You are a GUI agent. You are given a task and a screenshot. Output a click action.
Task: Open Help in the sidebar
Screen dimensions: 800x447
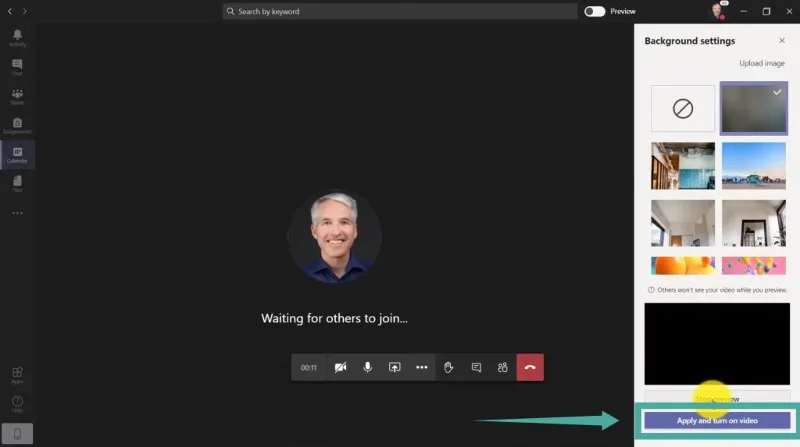pos(17,404)
